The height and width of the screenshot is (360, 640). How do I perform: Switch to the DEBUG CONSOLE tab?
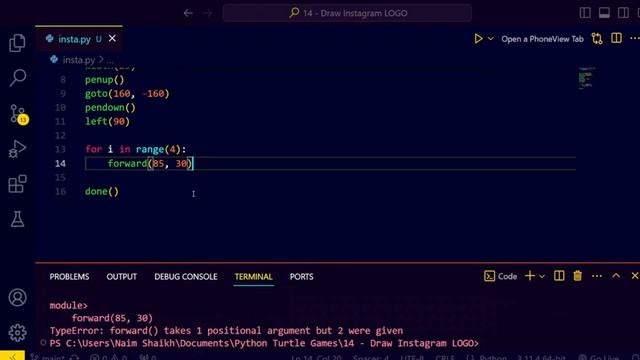[x=186, y=277]
